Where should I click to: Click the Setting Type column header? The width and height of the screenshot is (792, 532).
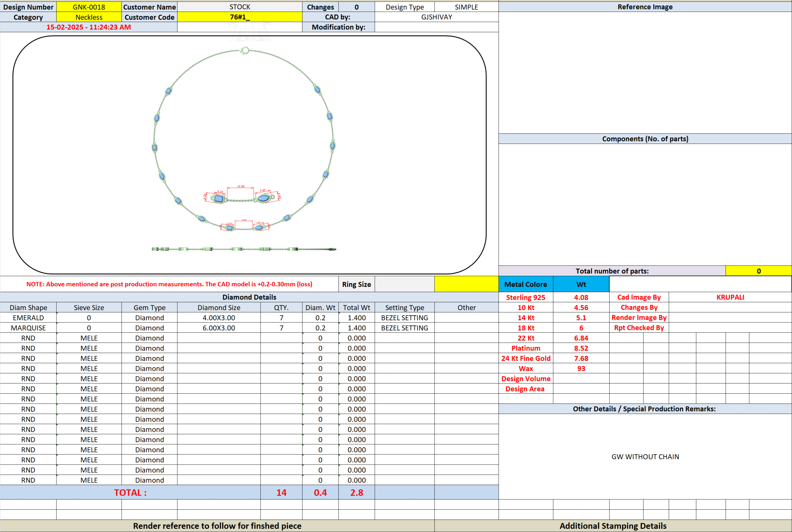pyautogui.click(x=404, y=307)
